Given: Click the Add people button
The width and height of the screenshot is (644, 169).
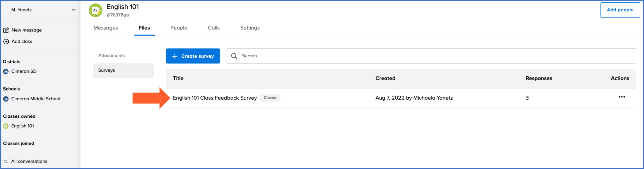Looking at the screenshot, I should 620,10.
